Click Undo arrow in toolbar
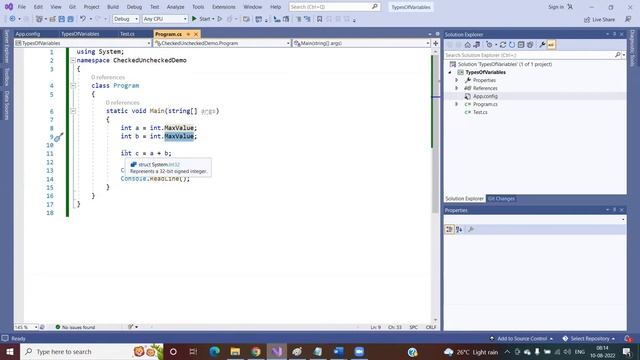The width and height of the screenshot is (640, 360). [82, 19]
